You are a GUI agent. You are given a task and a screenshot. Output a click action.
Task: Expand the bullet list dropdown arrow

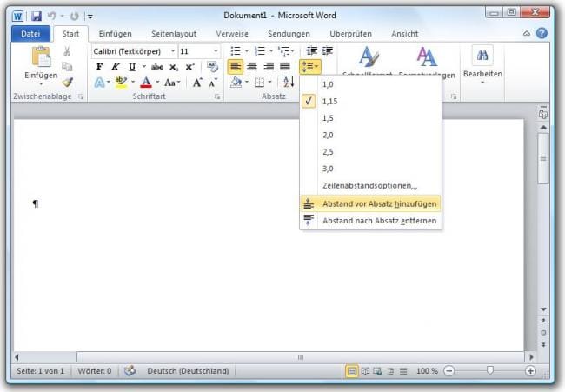(247, 51)
